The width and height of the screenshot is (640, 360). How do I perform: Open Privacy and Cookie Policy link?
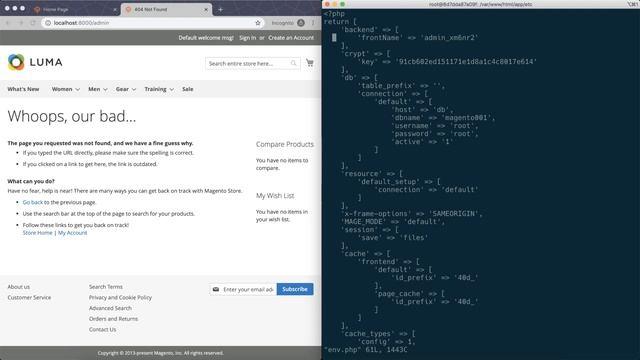point(120,297)
